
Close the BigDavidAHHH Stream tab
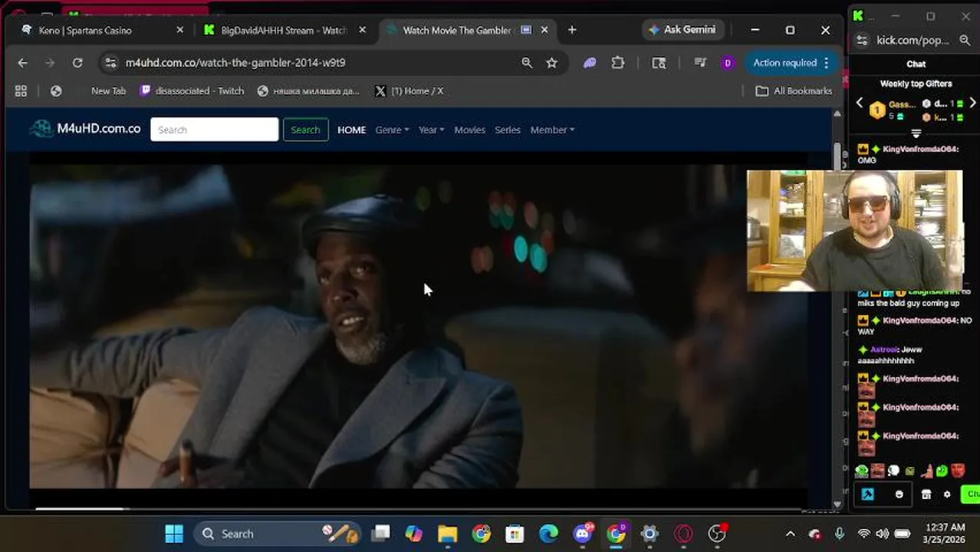[363, 30]
